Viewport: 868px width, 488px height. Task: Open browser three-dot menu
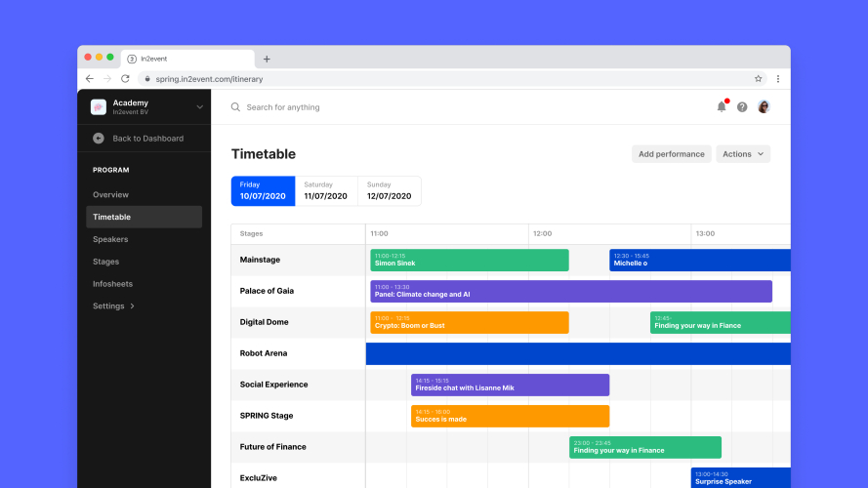tap(778, 78)
